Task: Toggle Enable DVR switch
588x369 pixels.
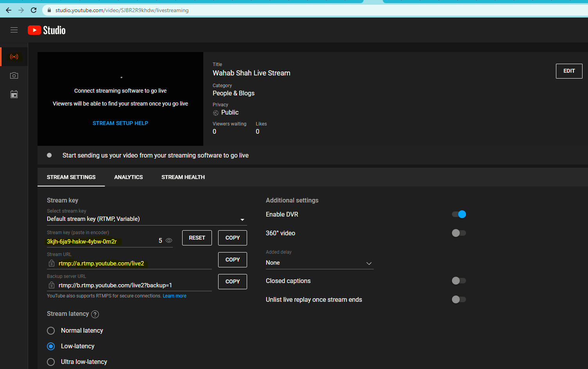Action: pyautogui.click(x=459, y=214)
